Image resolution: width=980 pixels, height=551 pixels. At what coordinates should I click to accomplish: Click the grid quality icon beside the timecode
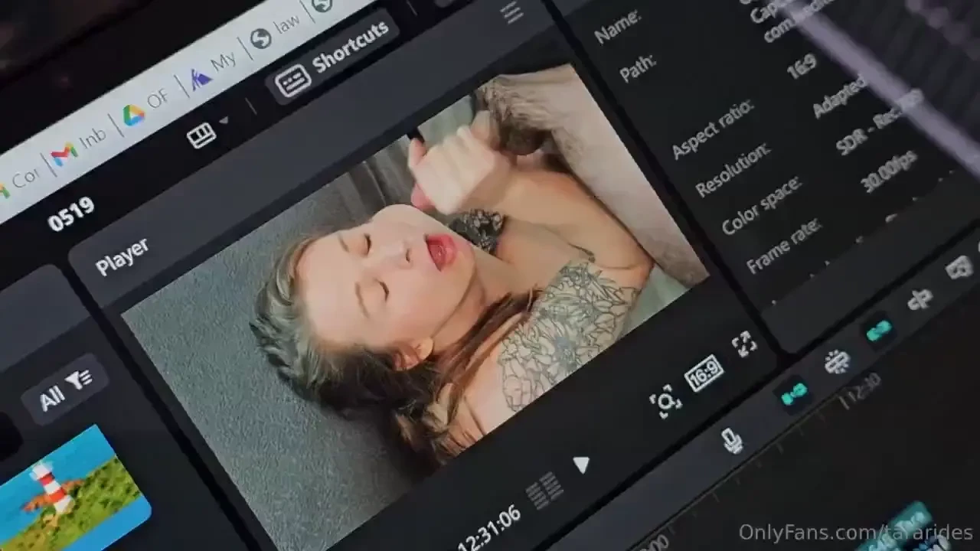click(544, 489)
